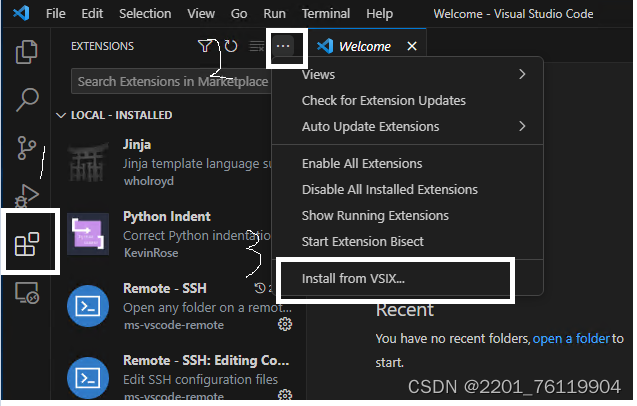Open the Views and More Actions ellipsis
This screenshot has height=406, width=637.
point(283,46)
